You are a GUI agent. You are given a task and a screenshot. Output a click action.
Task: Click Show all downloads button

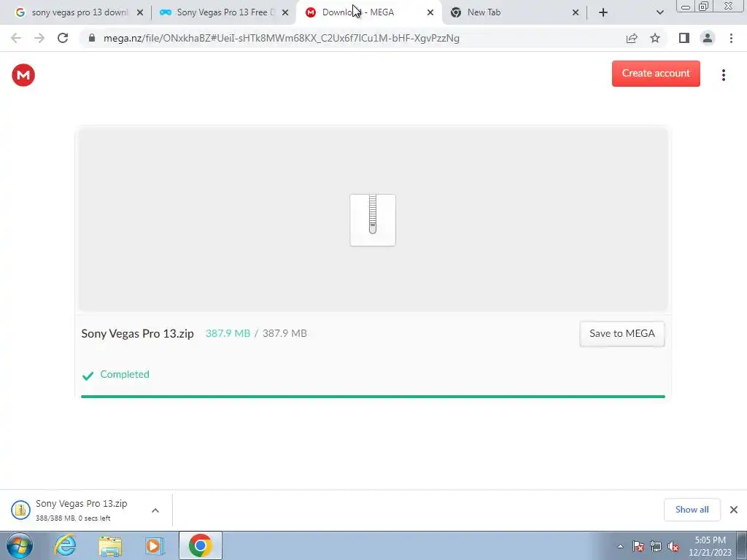point(692,510)
